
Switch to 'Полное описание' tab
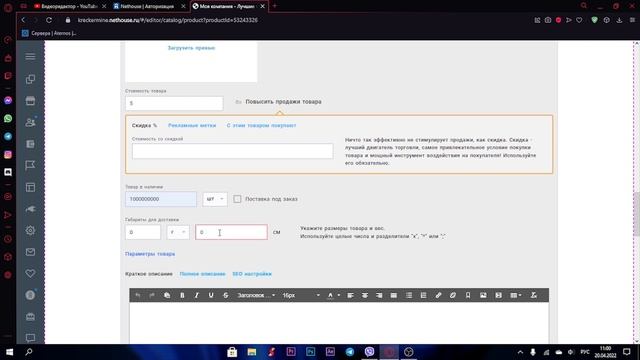point(202,274)
